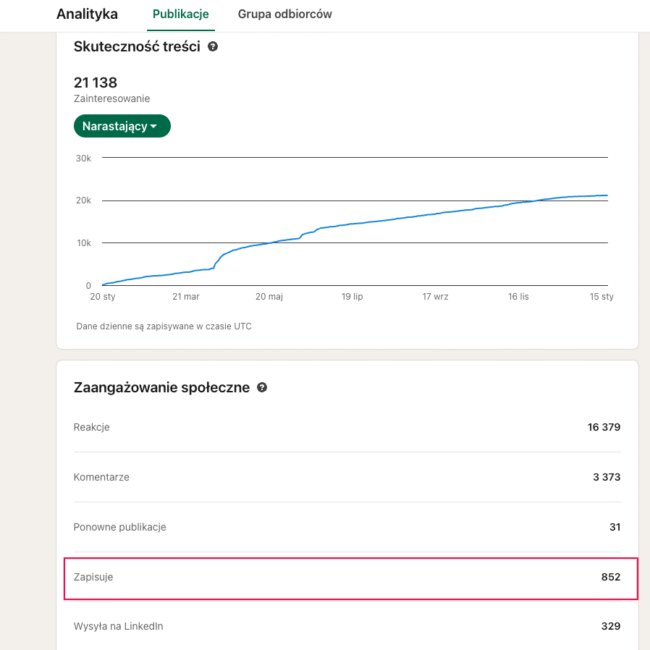Viewport: 650px width, 650px height.
Task: Click the 15 sty axis label
Action: click(x=601, y=296)
